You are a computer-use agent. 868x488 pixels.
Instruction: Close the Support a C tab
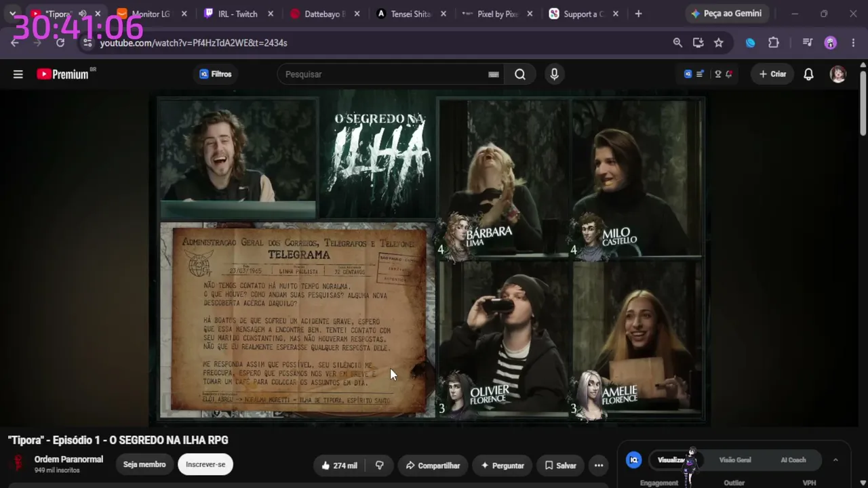[x=616, y=14]
